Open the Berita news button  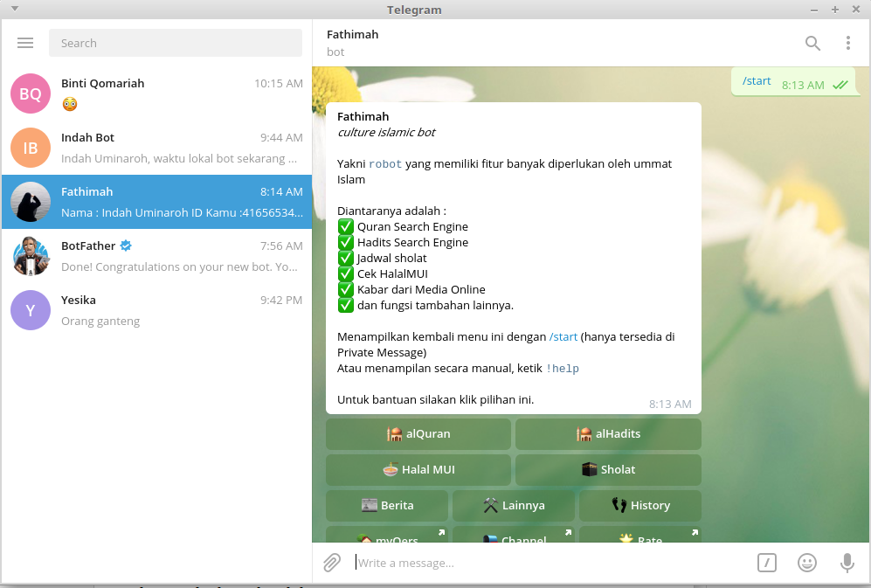[387, 505]
